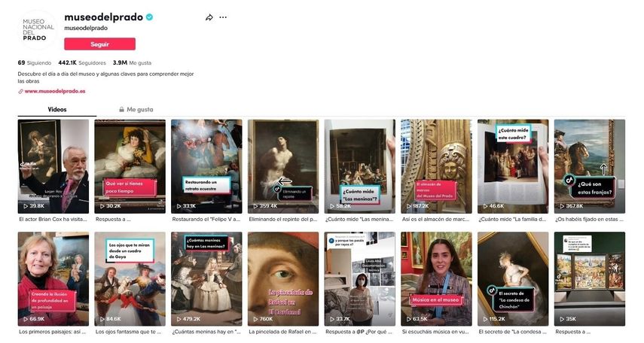Viewport: 644px width, 343px height.
Task: Open the 33.7K views 'Respuesta a @P' video
Action: click(360, 279)
